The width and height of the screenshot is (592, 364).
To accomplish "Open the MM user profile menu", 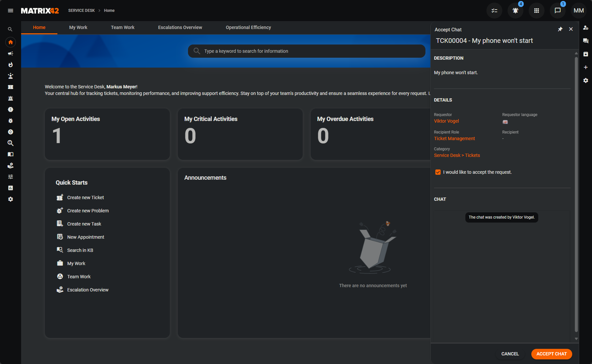I will (578, 11).
